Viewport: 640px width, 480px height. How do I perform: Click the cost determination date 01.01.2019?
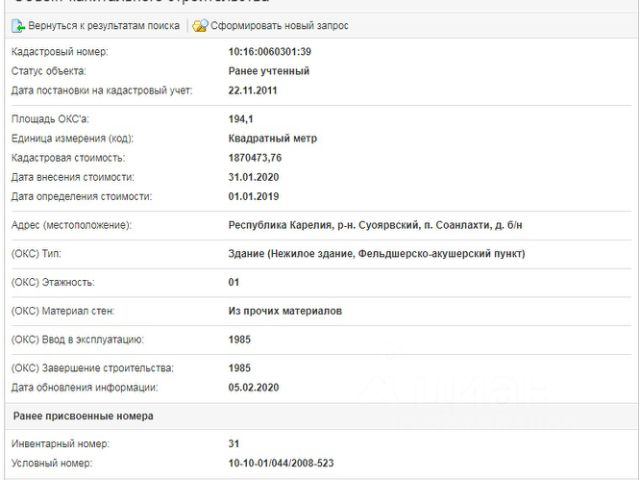coord(253,196)
